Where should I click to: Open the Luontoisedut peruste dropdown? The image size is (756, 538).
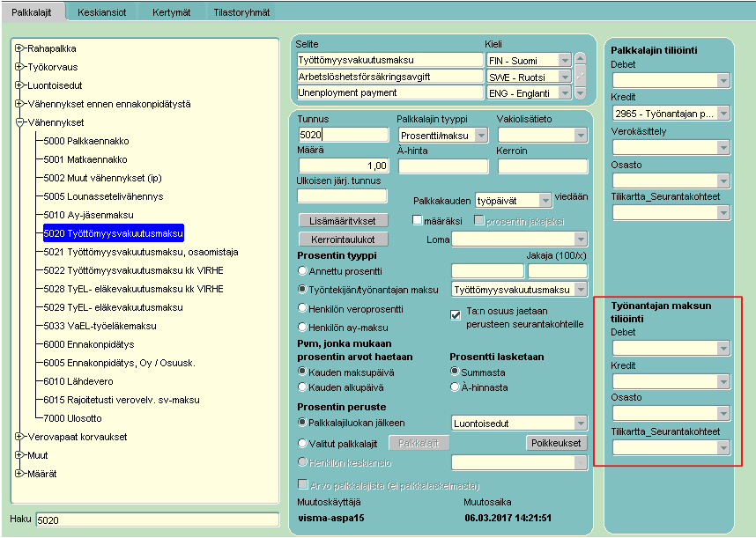pyautogui.click(x=581, y=423)
